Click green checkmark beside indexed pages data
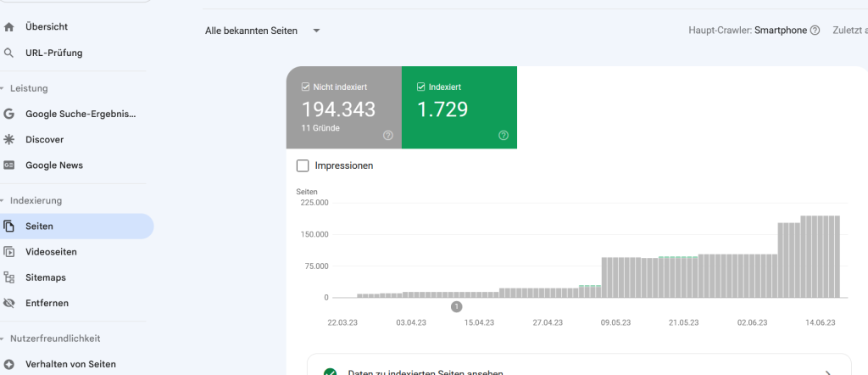This screenshot has width=868, height=375. pos(330,372)
